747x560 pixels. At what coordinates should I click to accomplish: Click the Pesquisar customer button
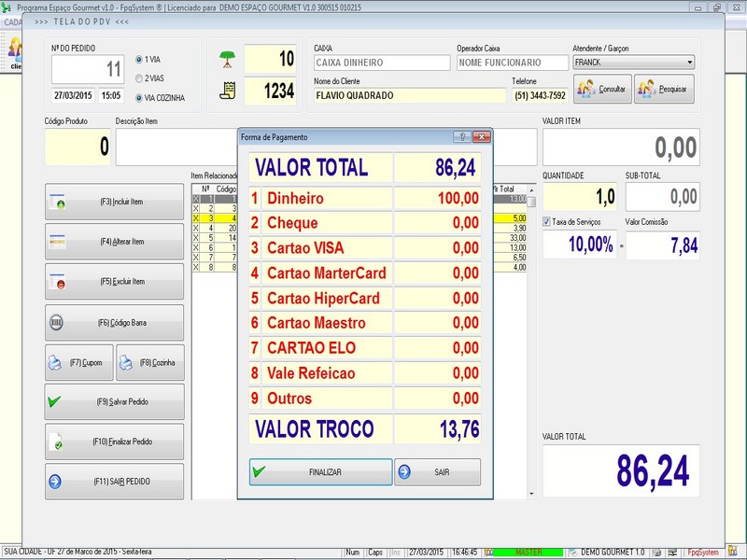664,89
